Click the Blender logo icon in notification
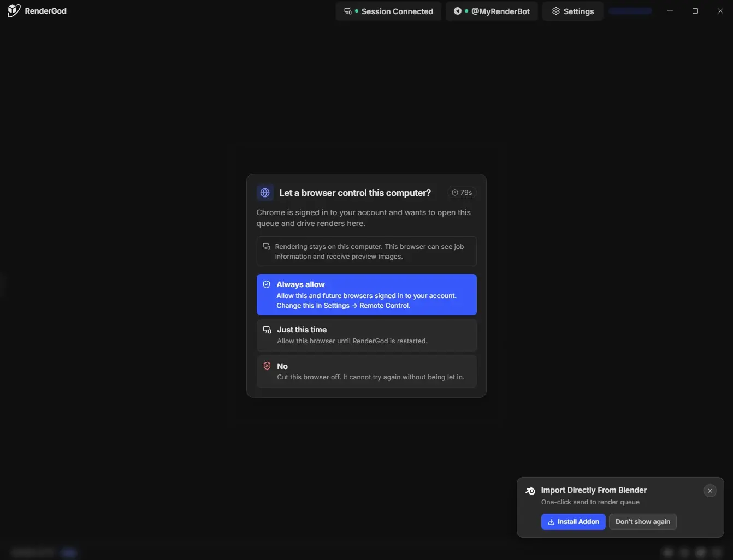The width and height of the screenshot is (733, 560). tap(530, 491)
